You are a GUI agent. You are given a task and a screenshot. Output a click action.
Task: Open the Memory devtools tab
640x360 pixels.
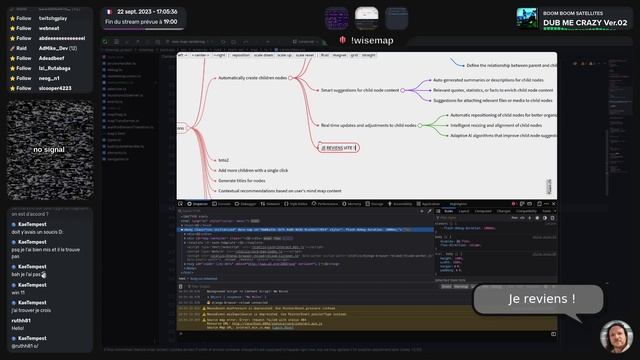coord(351,204)
